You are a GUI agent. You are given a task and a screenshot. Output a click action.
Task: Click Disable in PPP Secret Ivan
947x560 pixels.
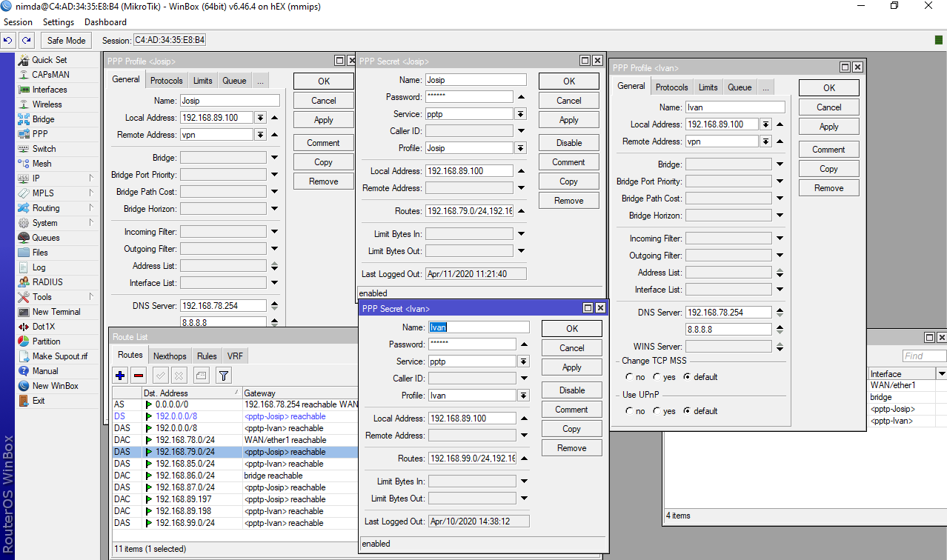click(x=571, y=390)
